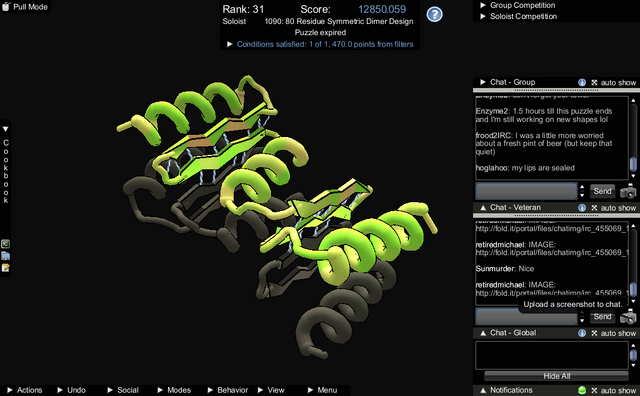Toggle auto show for Notifications
Image resolution: width=640 pixels, height=396 pixels.
pos(613,390)
